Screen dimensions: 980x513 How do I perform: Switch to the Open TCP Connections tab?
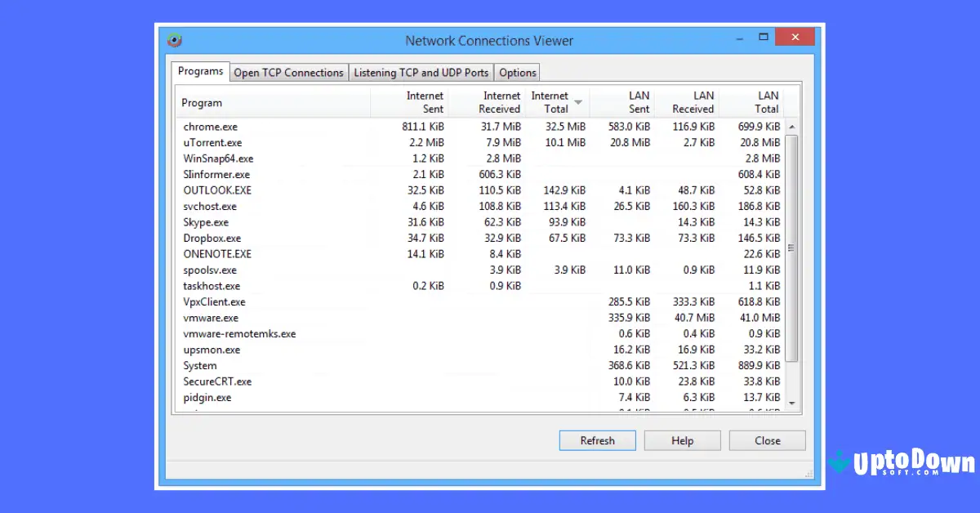[x=288, y=72]
